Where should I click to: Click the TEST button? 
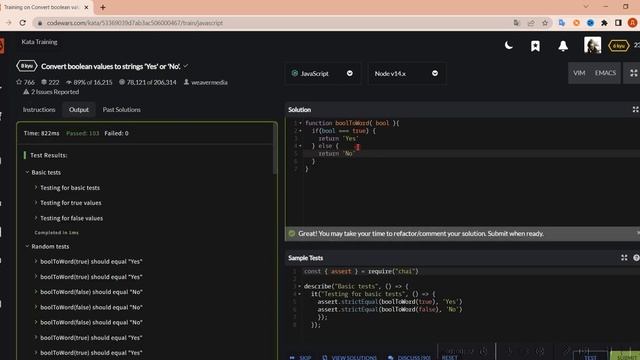point(591,356)
